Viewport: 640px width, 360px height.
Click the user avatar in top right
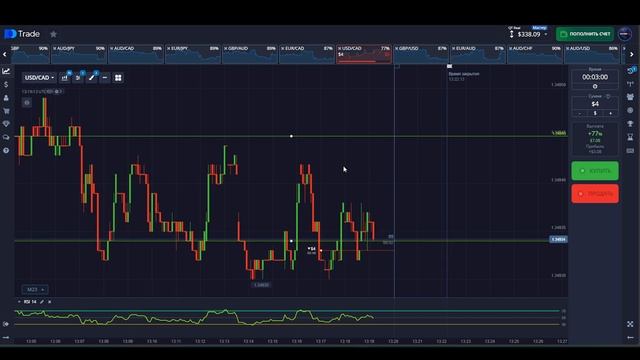click(x=625, y=34)
